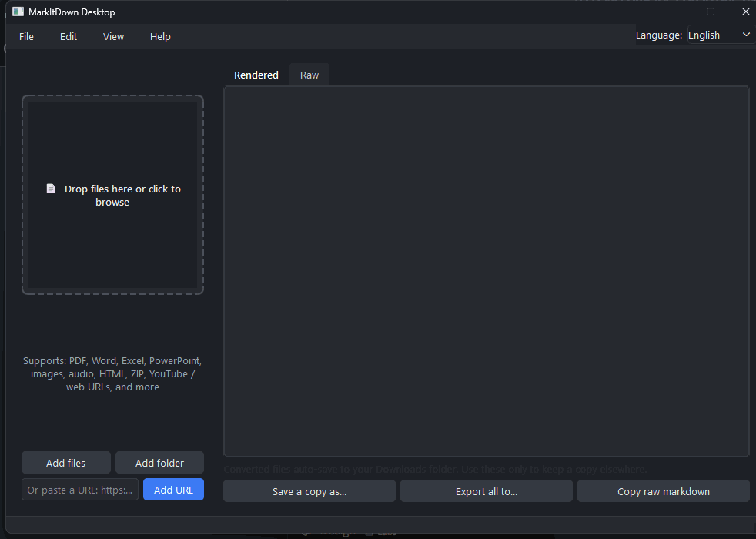Click inside the rendered preview pane
Image resolution: width=756 pixels, height=539 pixels.
click(x=487, y=272)
